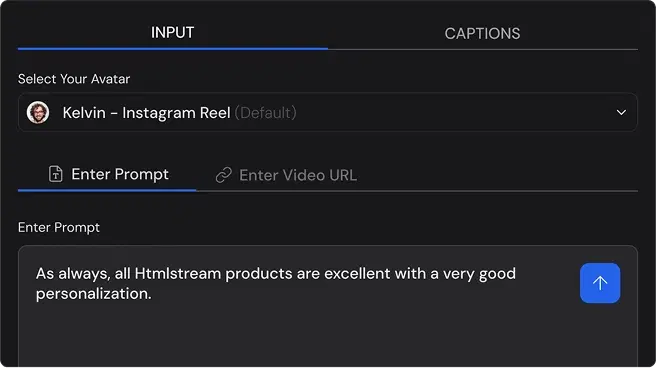
Task: Click the chain link icon
Action: [224, 175]
